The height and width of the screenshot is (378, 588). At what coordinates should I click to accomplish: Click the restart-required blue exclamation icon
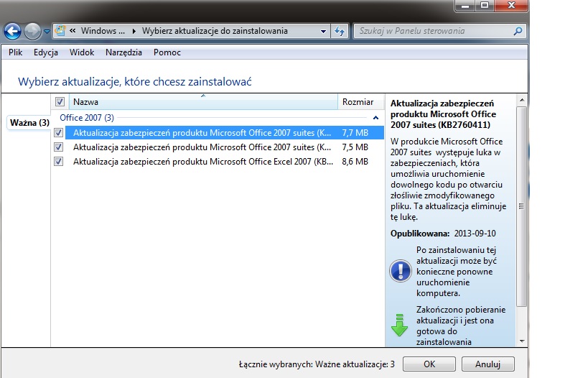(x=401, y=271)
